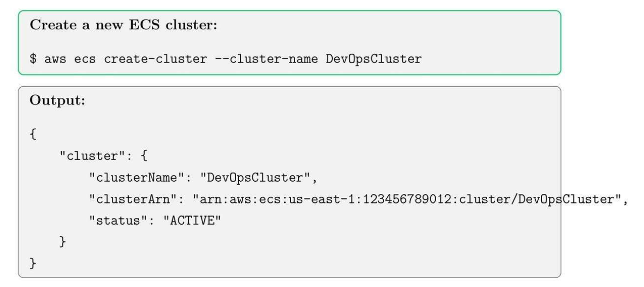Click the "Output:" heading

tap(52, 104)
